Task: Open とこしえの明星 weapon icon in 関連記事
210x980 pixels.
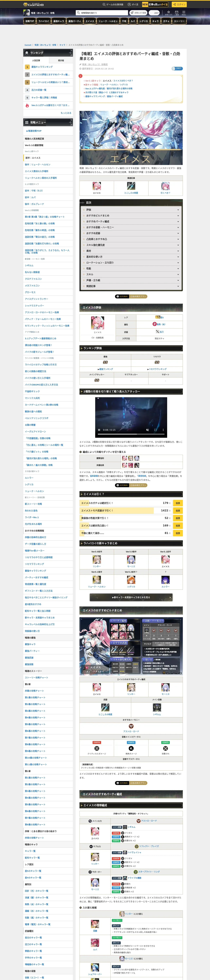Action: tap(131, 186)
